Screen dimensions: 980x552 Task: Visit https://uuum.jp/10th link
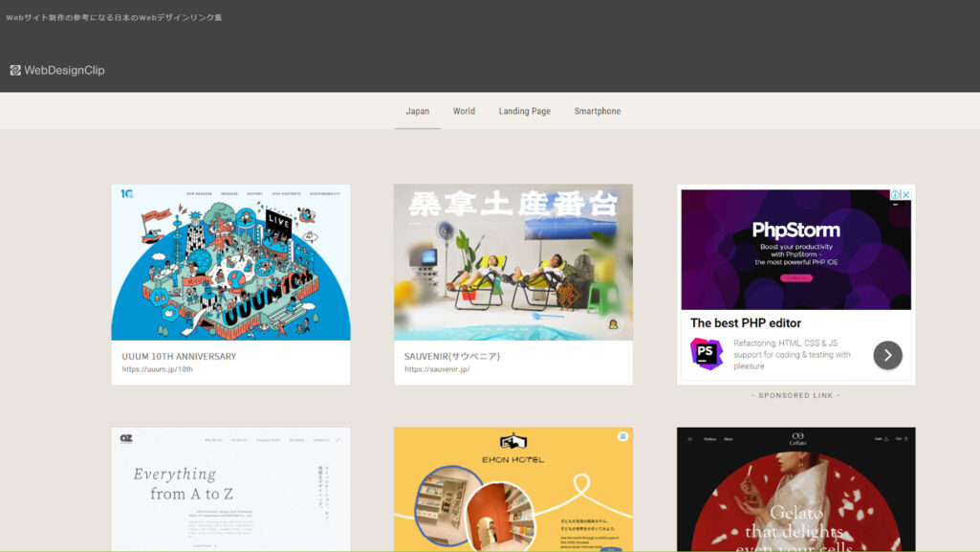(x=158, y=369)
